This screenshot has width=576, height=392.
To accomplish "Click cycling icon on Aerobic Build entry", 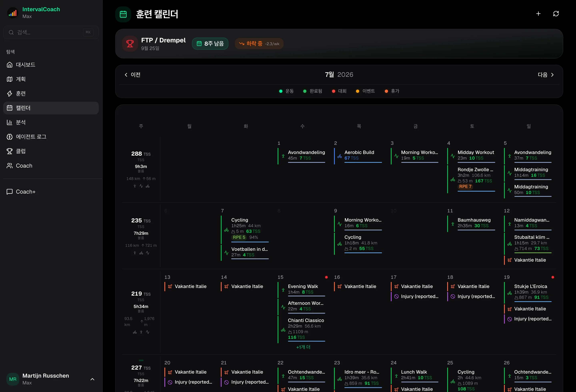I will coord(340,156).
